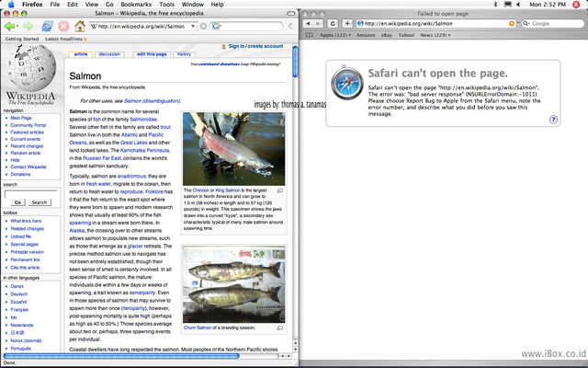Image resolution: width=588 pixels, height=368 pixels.
Task: Click Wikipedia sidebar search input field
Action: pyautogui.click(x=31, y=193)
